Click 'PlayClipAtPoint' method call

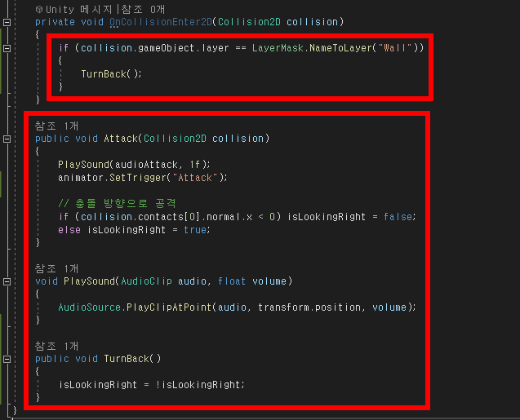click(169, 307)
